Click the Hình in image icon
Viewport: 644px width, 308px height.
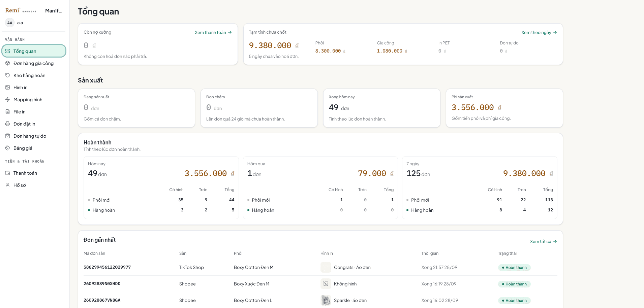(8, 88)
